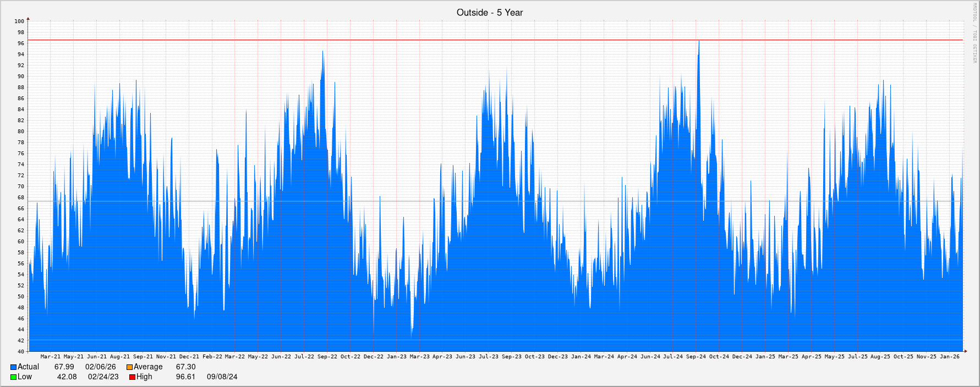This screenshot has width=980, height=387.
Task: Click the 40 value on y-axis
Action: point(21,352)
